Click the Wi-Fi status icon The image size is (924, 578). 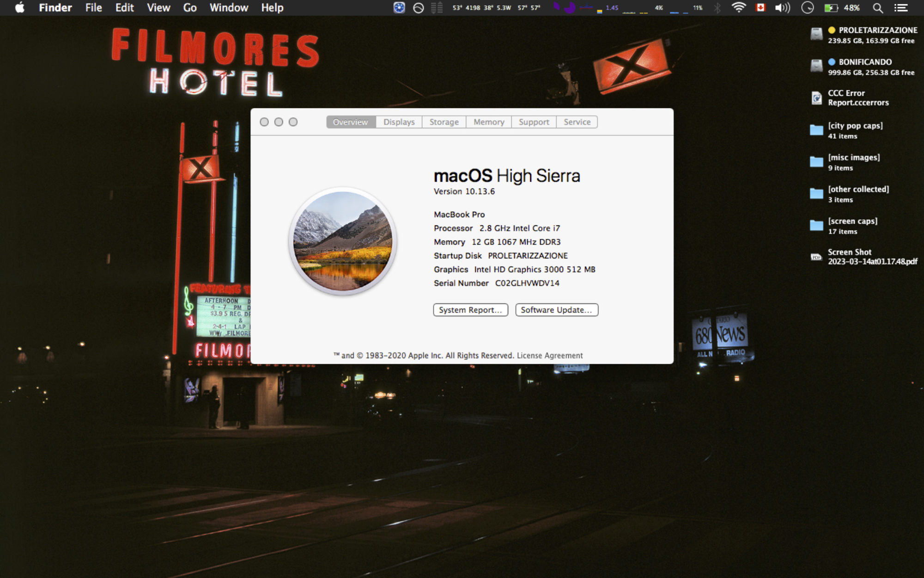pos(739,7)
